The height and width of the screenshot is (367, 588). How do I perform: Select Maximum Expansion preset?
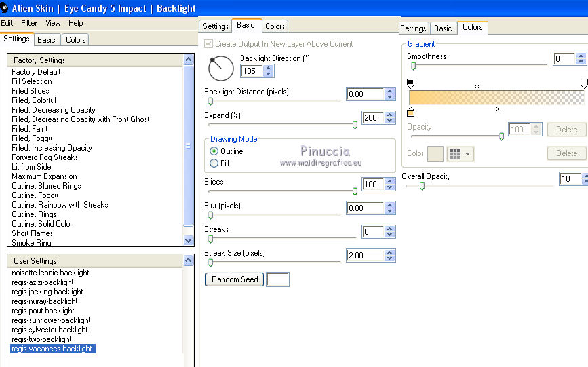click(x=44, y=176)
